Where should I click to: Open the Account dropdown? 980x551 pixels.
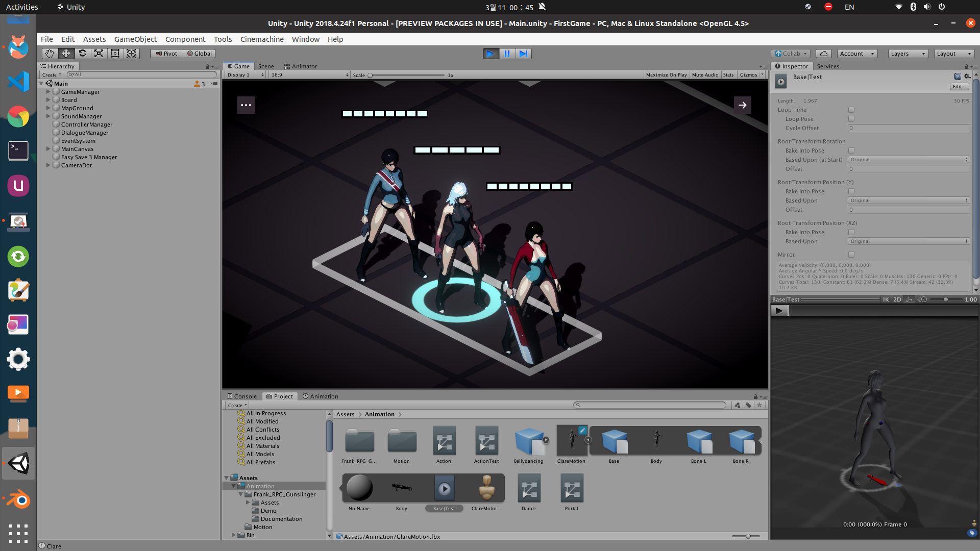tap(857, 54)
